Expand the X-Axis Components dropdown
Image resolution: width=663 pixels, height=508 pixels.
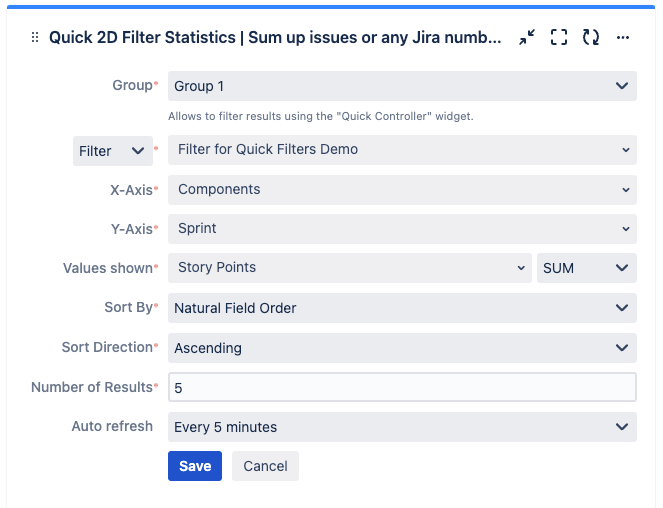pyautogui.click(x=402, y=189)
